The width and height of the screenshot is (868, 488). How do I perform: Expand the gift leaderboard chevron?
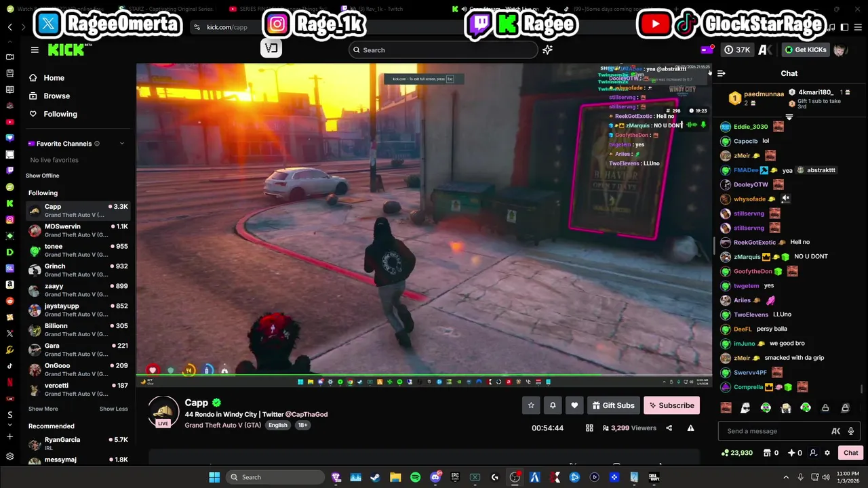pyautogui.click(x=789, y=117)
